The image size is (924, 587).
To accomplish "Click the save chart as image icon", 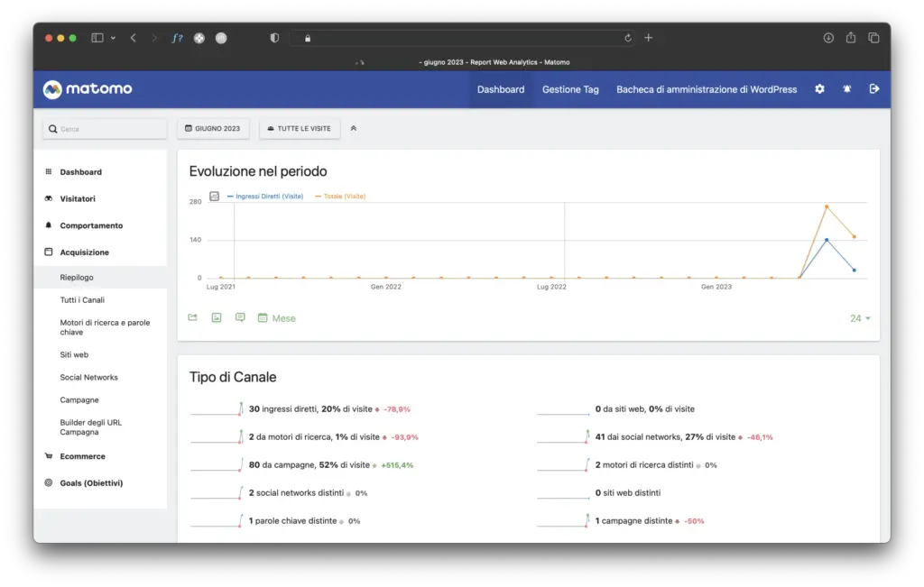I will point(217,317).
